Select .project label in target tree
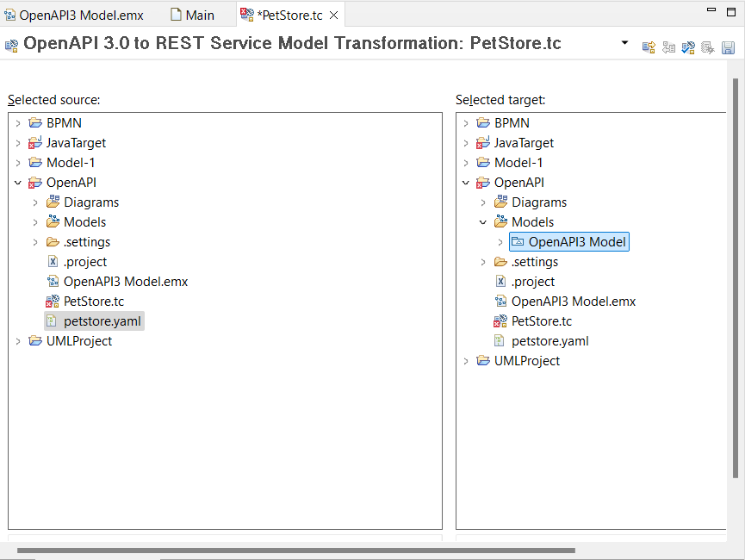This screenshot has width=745, height=560. pyautogui.click(x=532, y=282)
